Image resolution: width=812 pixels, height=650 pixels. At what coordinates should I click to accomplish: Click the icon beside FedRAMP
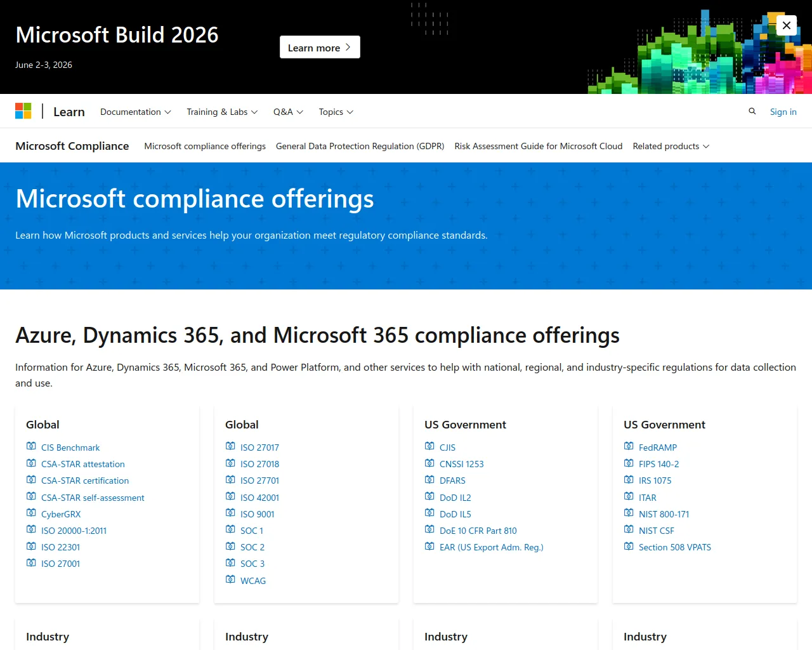click(x=629, y=446)
